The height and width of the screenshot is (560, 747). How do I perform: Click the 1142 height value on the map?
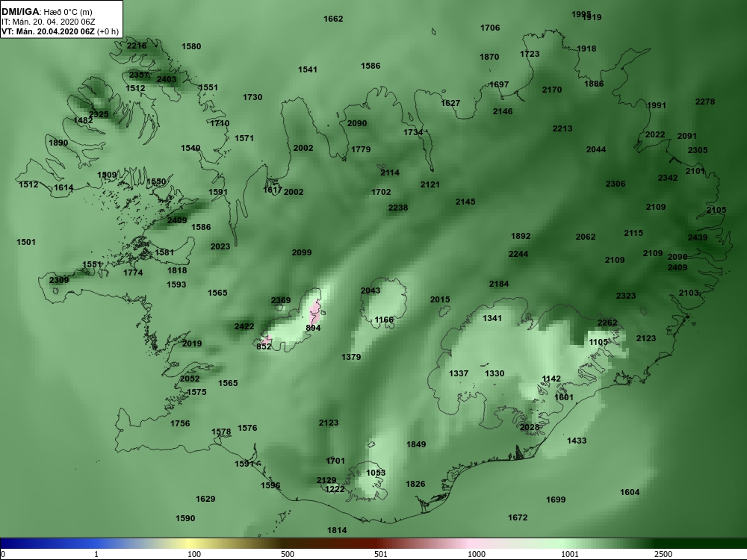pyautogui.click(x=551, y=379)
